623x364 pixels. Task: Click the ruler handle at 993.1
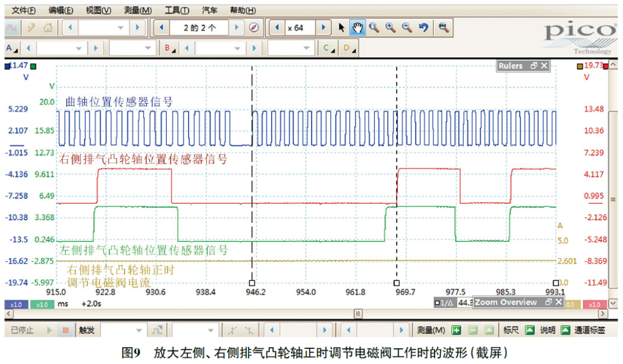click(556, 283)
